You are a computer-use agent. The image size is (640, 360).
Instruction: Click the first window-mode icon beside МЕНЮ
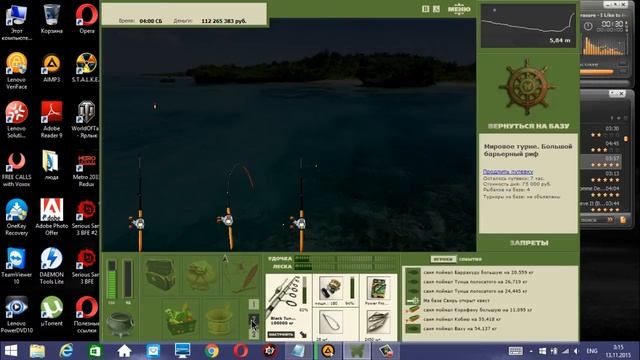pos(425,9)
